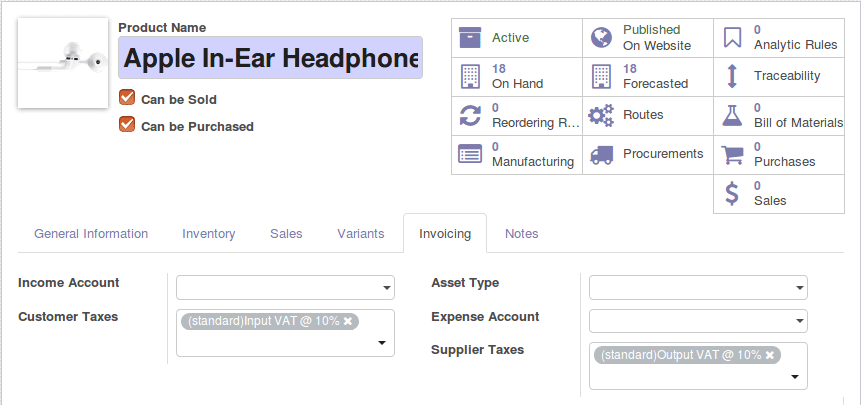Screen dimensions: 861x405
Task: Open the 18 Forecasted stat text
Action: pos(656,76)
